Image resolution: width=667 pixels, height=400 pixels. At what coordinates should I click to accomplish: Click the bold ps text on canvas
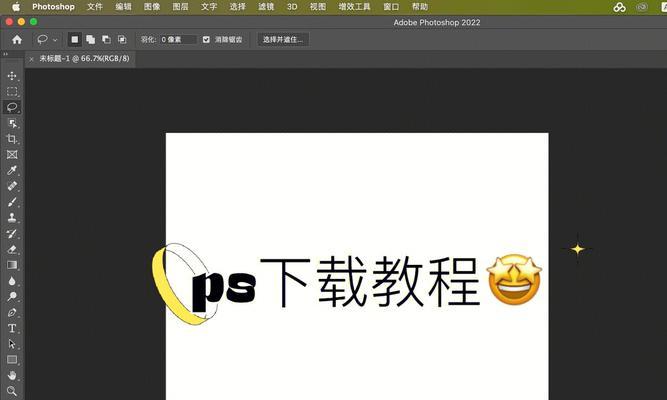point(224,291)
